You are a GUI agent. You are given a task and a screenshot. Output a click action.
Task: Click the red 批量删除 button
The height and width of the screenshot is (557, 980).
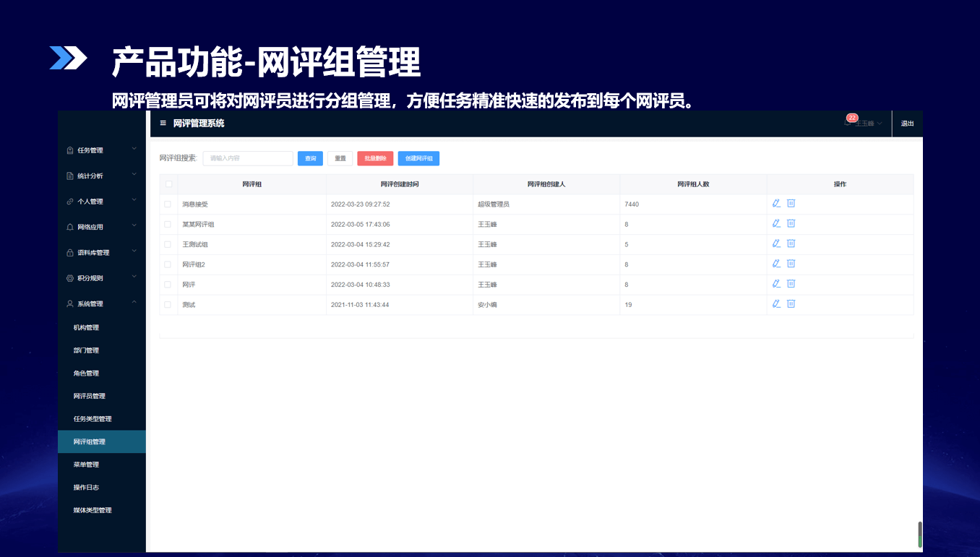[x=375, y=158]
